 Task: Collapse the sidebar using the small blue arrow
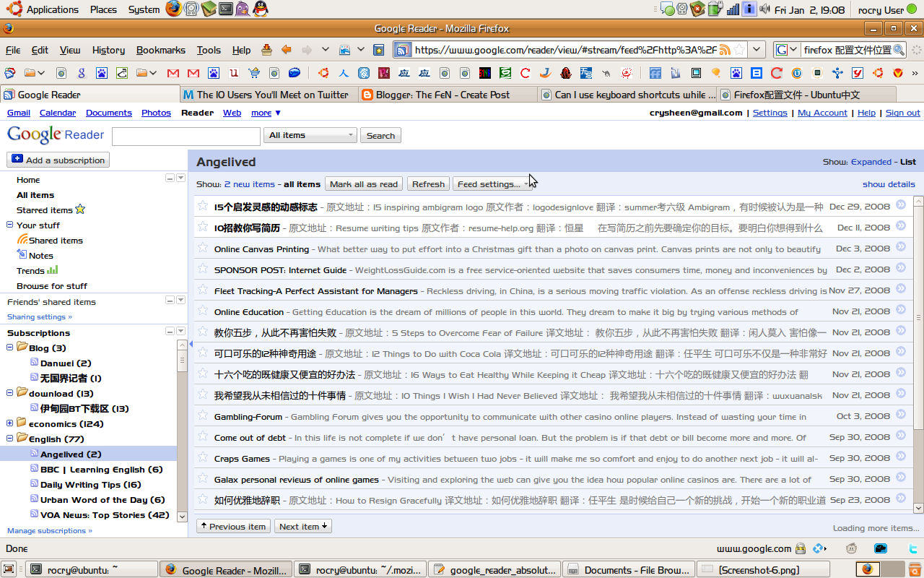tap(191, 344)
